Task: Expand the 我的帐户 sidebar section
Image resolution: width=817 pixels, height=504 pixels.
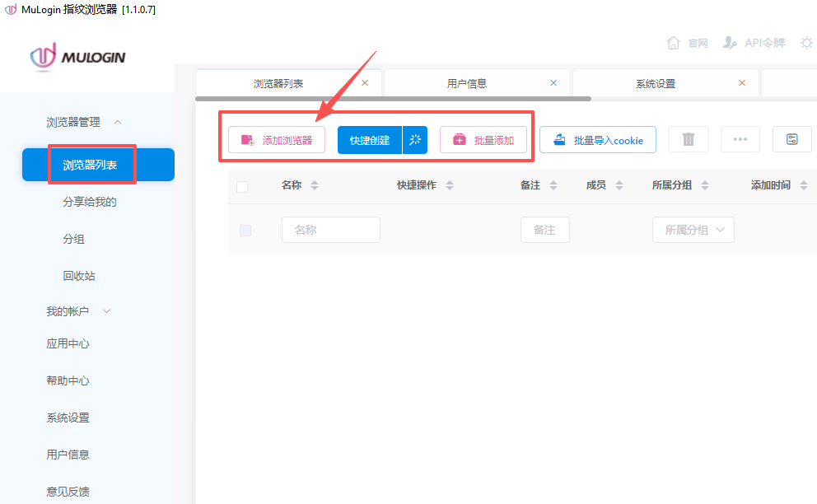Action: (x=106, y=311)
